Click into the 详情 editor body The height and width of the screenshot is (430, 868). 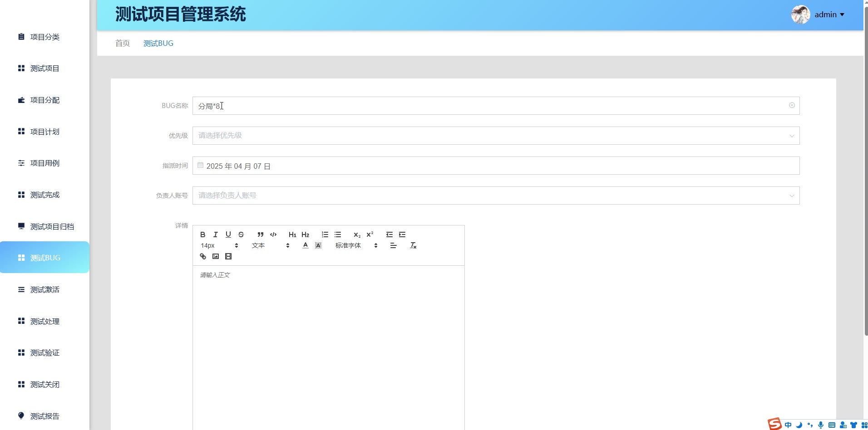[x=328, y=347]
